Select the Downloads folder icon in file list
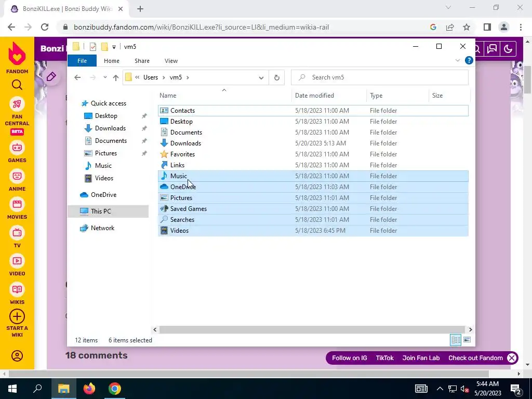The image size is (532, 399). (x=164, y=143)
